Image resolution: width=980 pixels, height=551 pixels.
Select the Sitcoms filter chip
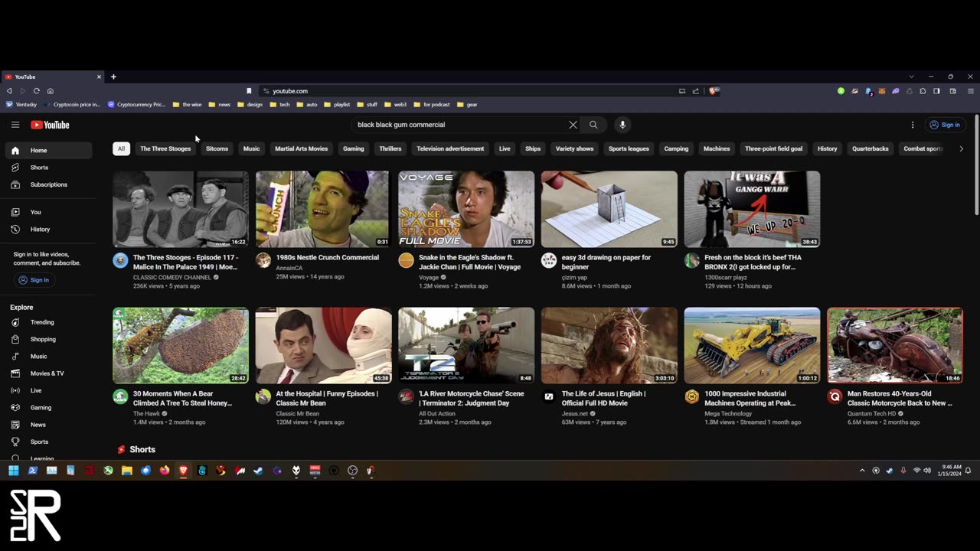pyautogui.click(x=217, y=148)
